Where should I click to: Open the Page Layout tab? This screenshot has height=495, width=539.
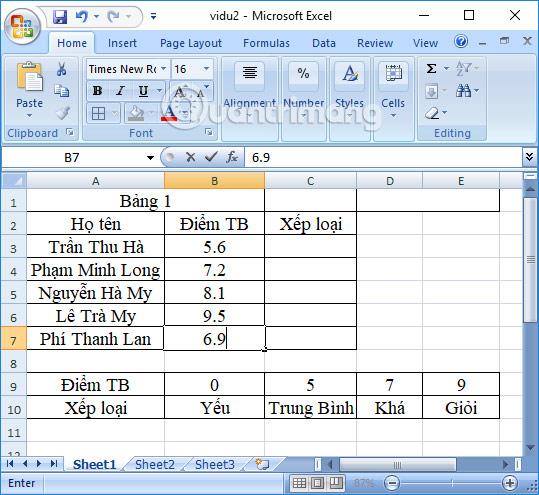pos(191,43)
